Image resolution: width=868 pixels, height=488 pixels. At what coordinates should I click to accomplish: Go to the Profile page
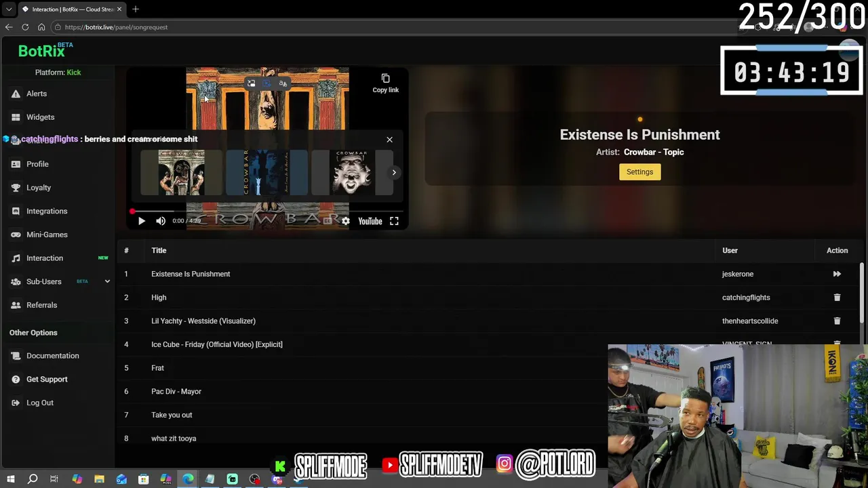click(x=37, y=164)
